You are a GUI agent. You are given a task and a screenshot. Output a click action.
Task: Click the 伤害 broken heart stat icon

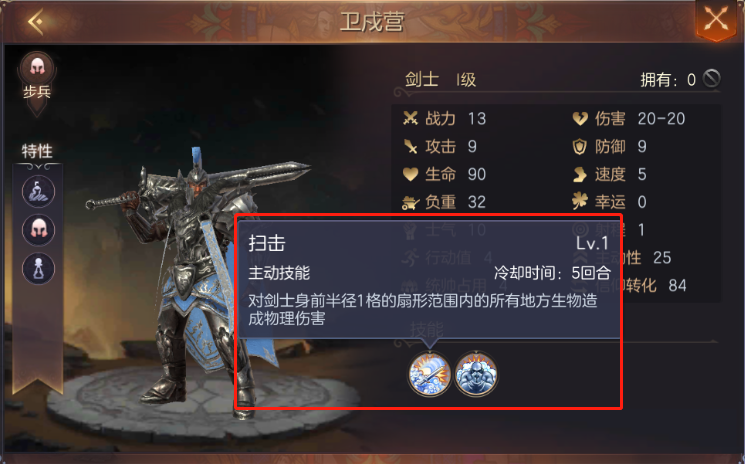point(580,118)
